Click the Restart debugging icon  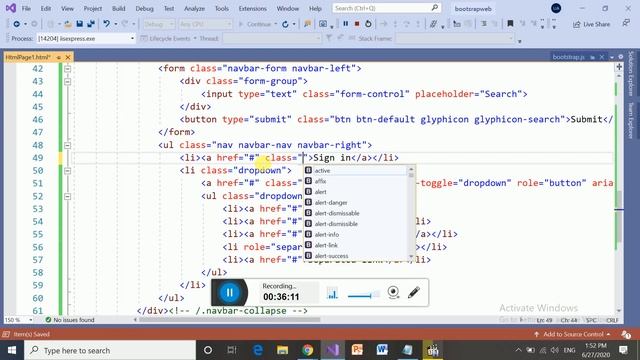click(368, 24)
